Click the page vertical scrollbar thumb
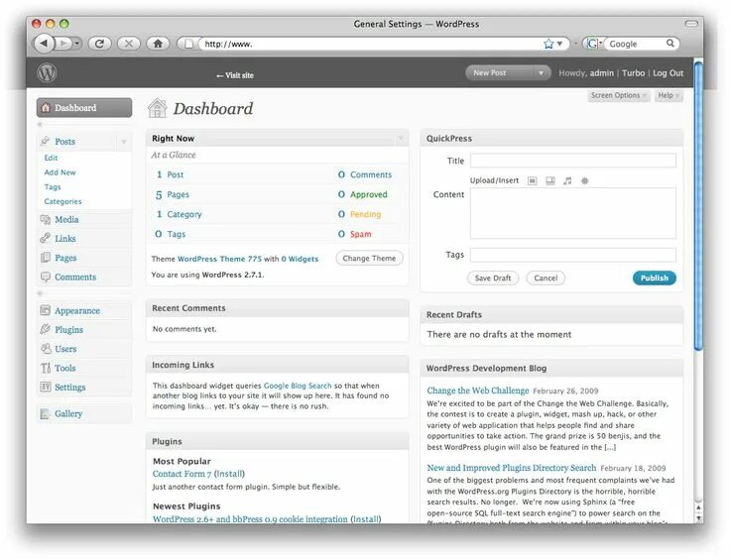 (698, 204)
